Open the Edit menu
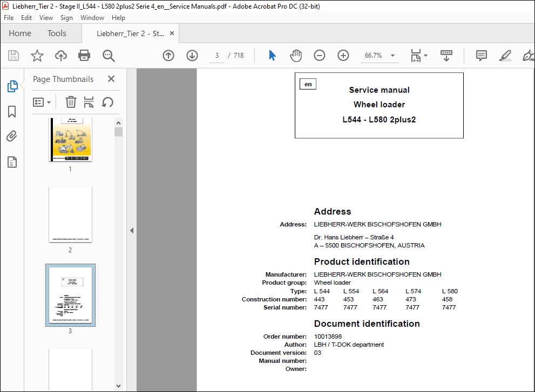This screenshot has width=535, height=392. coord(26,18)
